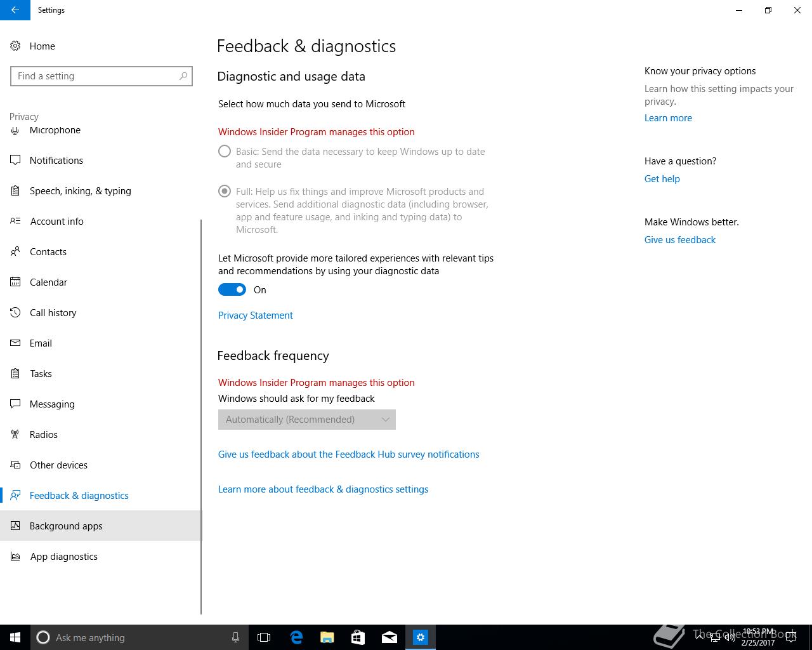
Task: Open the Privacy Statement link
Action: [256, 315]
